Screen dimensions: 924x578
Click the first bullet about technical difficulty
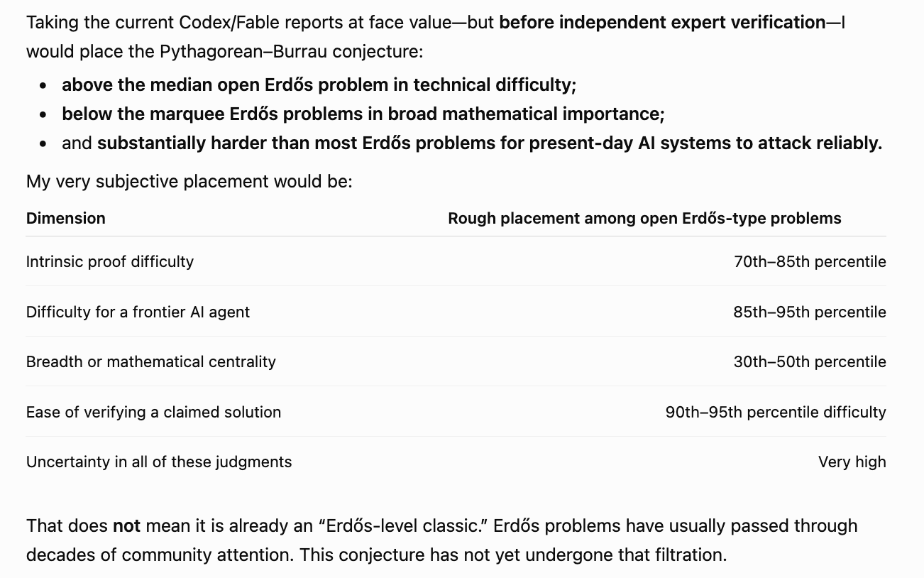319,84
